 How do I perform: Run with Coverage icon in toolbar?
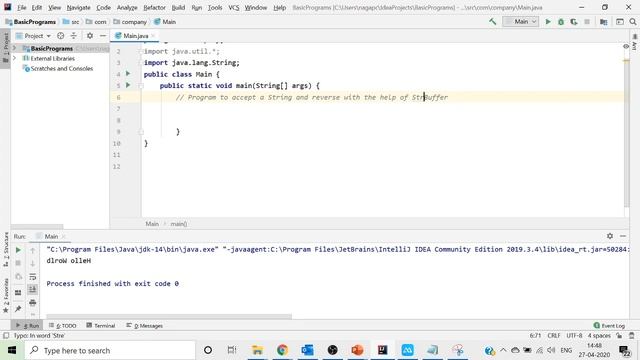(574, 22)
